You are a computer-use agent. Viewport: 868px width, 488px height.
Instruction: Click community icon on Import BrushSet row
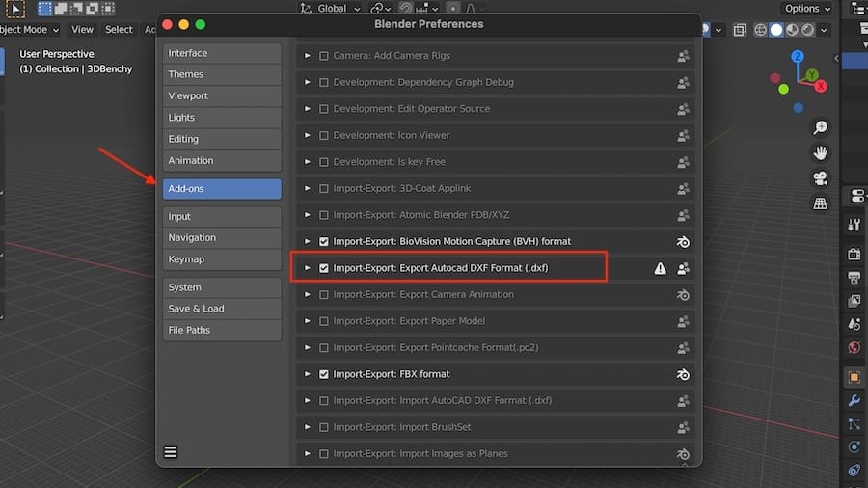pyautogui.click(x=683, y=427)
